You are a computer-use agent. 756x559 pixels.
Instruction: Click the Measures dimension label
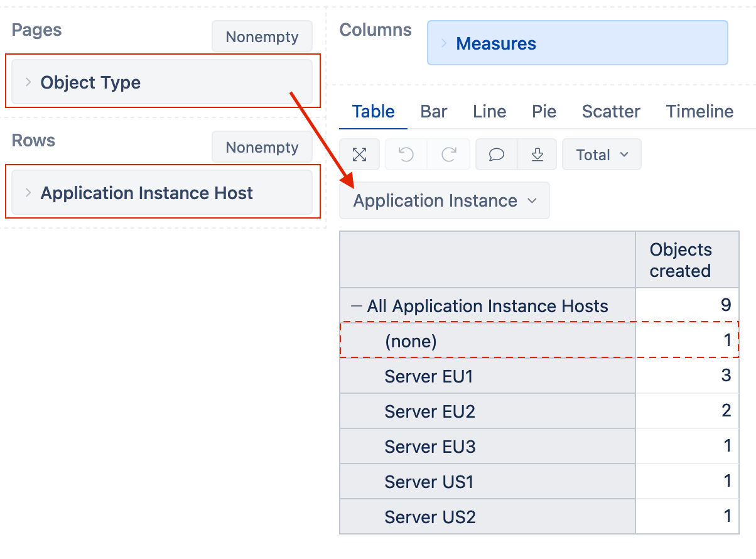[496, 44]
